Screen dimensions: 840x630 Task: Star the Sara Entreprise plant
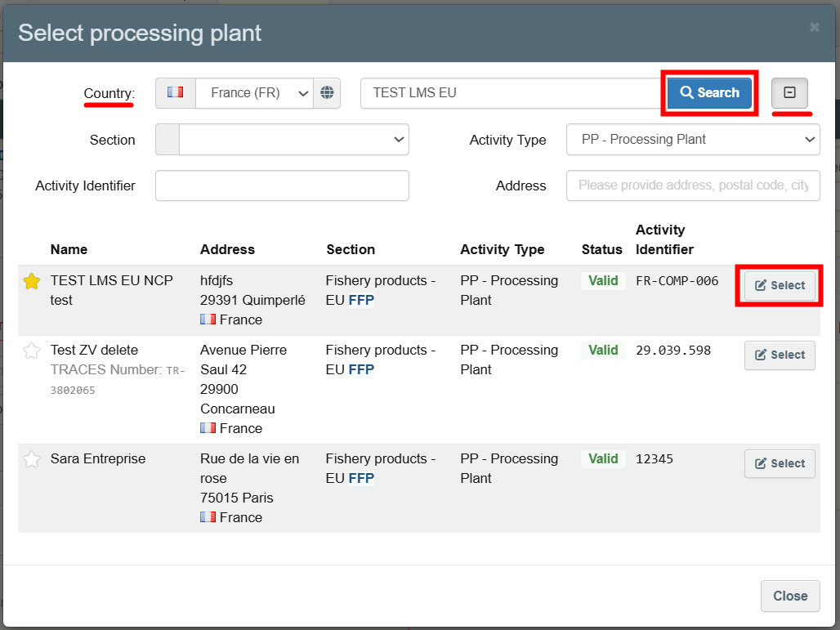point(32,460)
